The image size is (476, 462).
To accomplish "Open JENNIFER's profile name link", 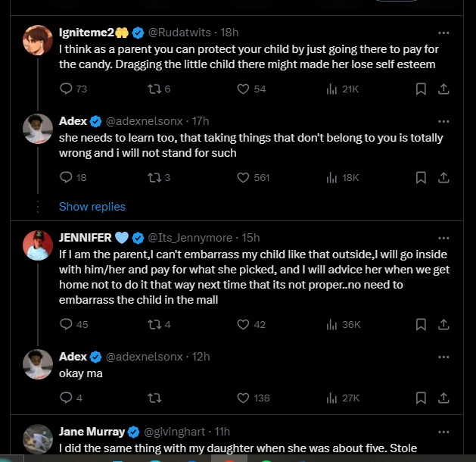I will tap(85, 237).
